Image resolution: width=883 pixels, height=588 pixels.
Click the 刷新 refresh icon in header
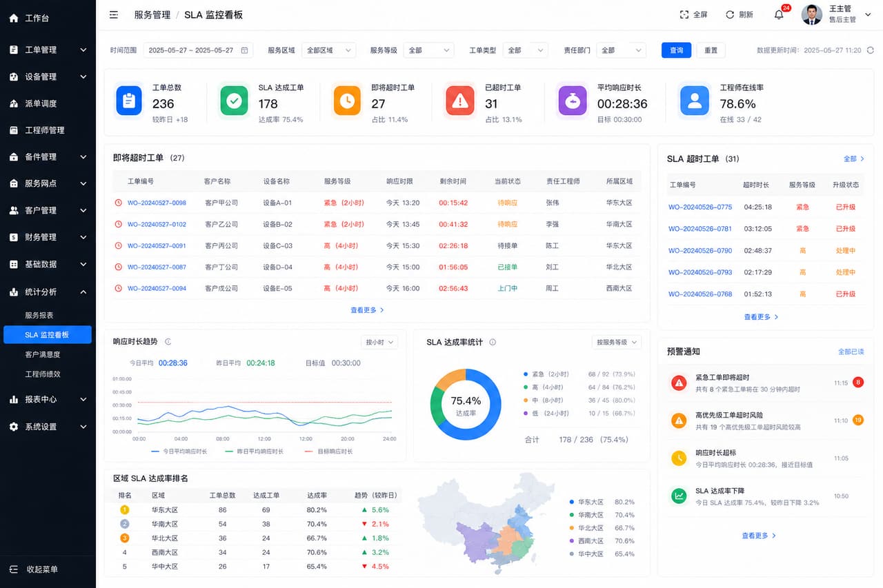pos(730,14)
